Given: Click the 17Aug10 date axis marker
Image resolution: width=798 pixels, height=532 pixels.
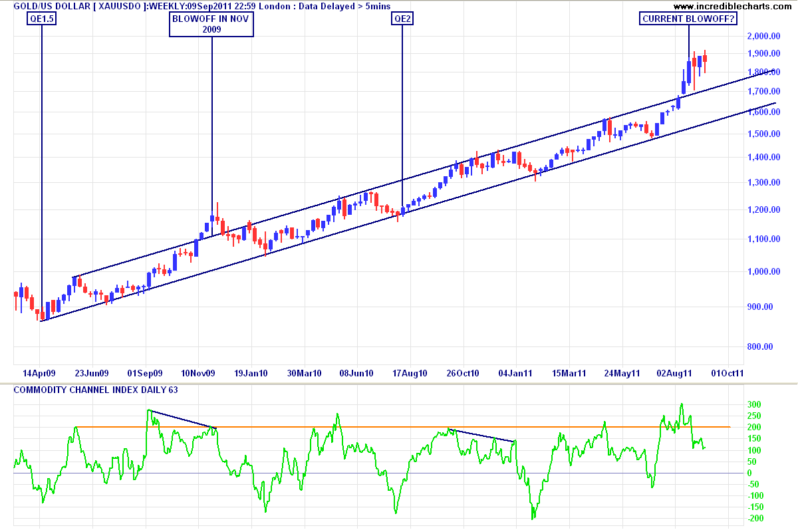Looking at the screenshot, I should pyautogui.click(x=410, y=373).
